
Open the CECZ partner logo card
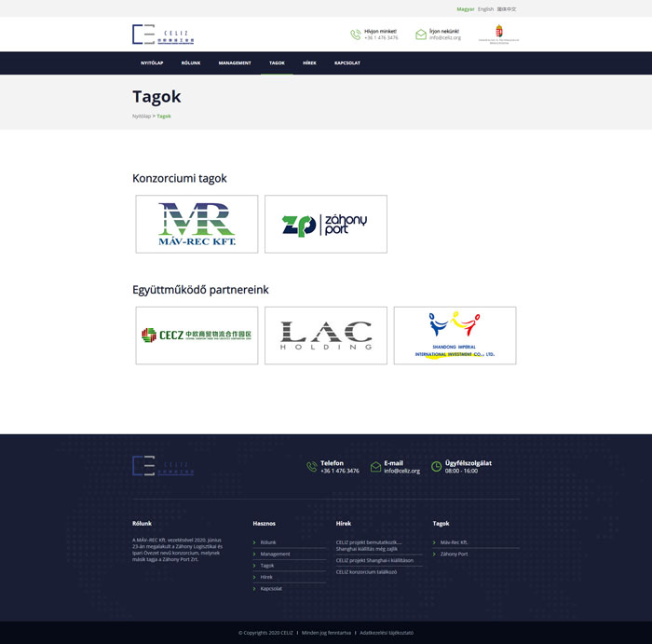tap(197, 336)
